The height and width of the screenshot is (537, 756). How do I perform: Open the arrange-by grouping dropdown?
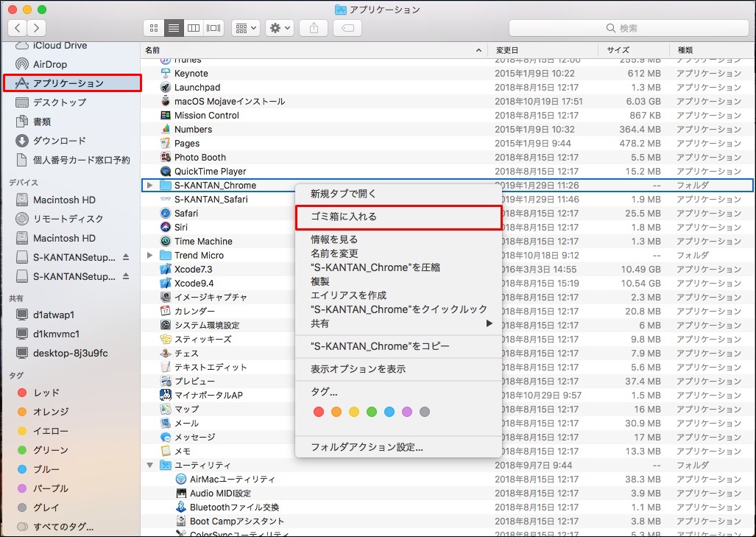coord(245,28)
